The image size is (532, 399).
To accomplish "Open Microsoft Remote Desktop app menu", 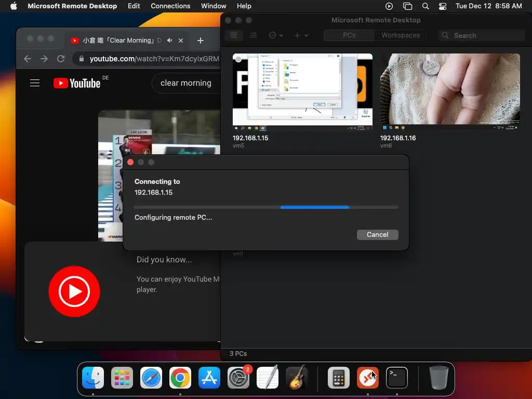I will tap(72, 6).
